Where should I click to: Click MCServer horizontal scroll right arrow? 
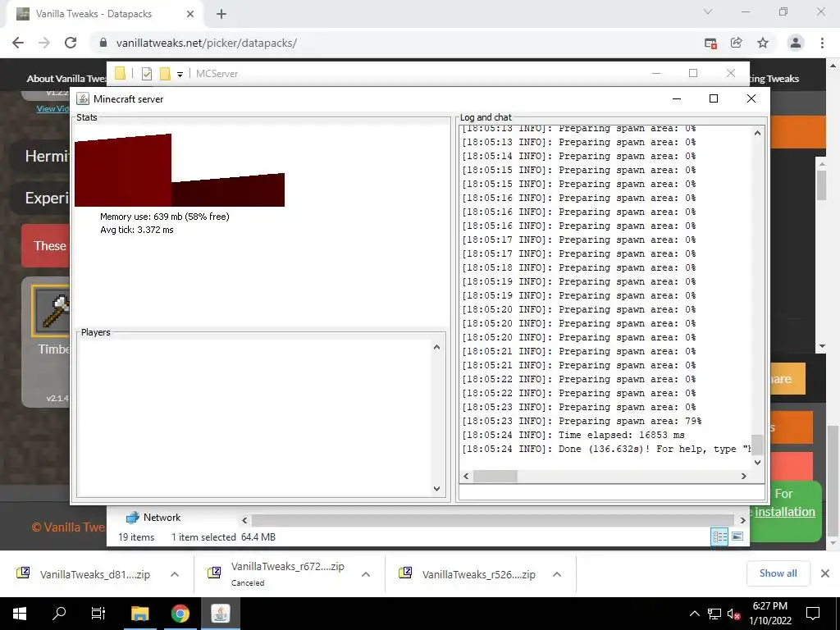click(x=742, y=519)
